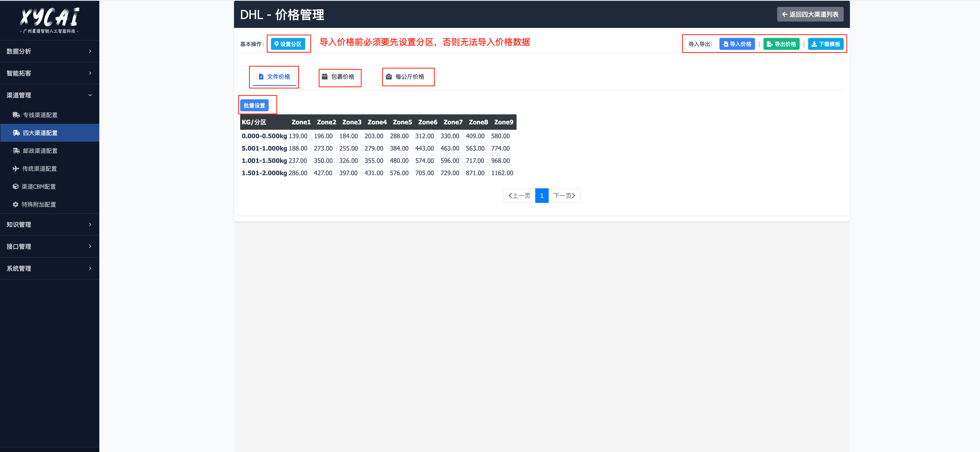The height and width of the screenshot is (452, 980).
Task: Click the 设置分区 button
Action: click(288, 44)
